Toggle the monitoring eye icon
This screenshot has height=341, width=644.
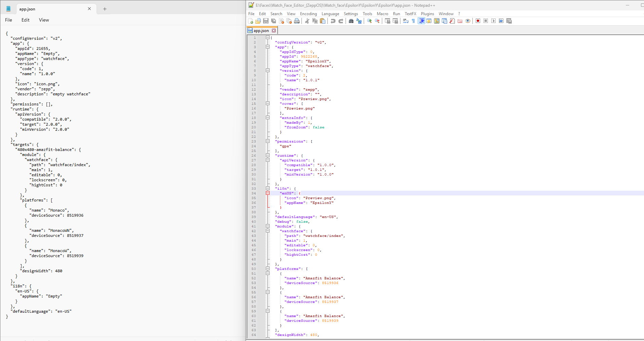468,21
